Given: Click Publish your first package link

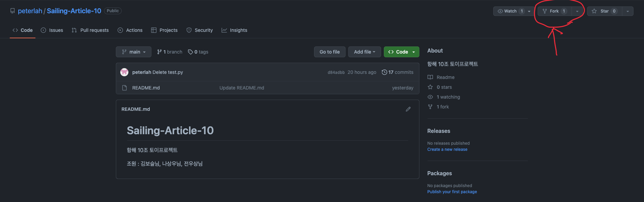Looking at the screenshot, I should pos(452,192).
